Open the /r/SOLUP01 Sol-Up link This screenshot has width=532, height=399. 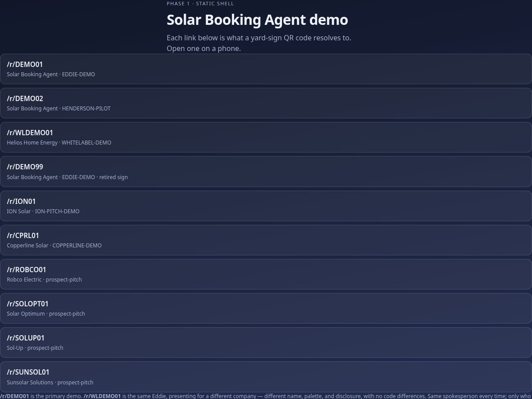[x=266, y=342]
